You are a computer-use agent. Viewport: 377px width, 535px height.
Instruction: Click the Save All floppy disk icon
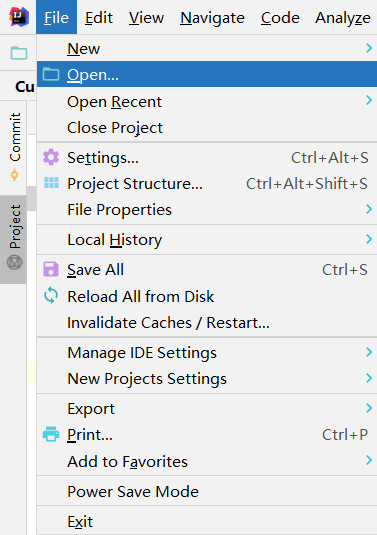(51, 269)
